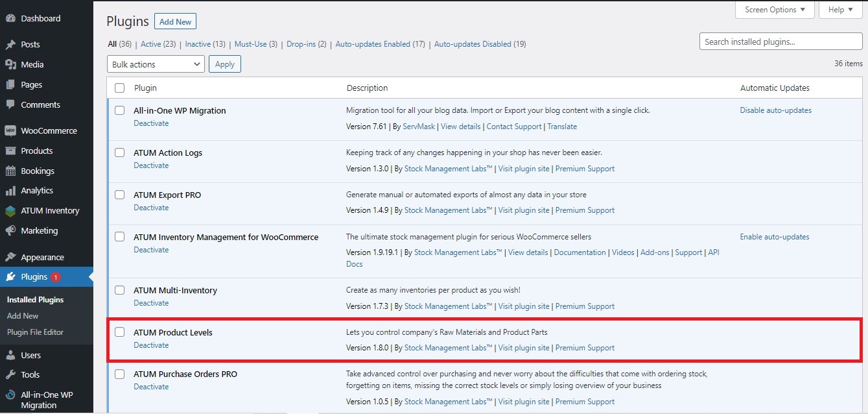Check the ATUM Product Levels checkbox

point(119,332)
